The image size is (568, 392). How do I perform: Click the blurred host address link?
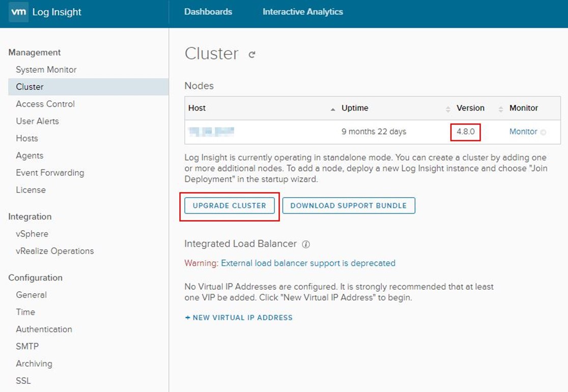tap(211, 131)
